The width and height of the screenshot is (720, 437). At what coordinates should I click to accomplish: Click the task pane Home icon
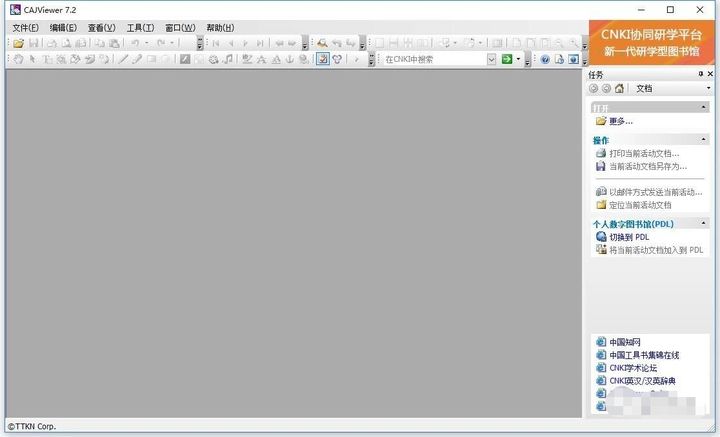tap(619, 88)
